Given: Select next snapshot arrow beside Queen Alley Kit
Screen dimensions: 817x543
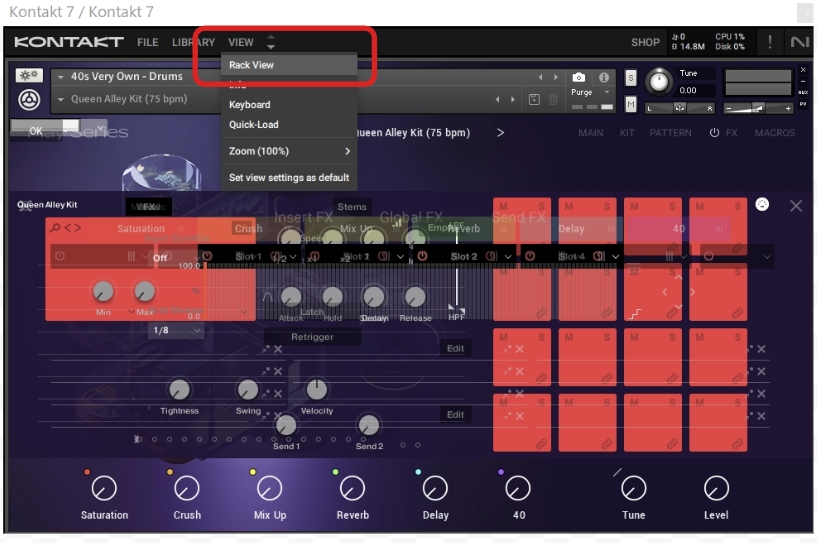Looking at the screenshot, I should click(513, 99).
